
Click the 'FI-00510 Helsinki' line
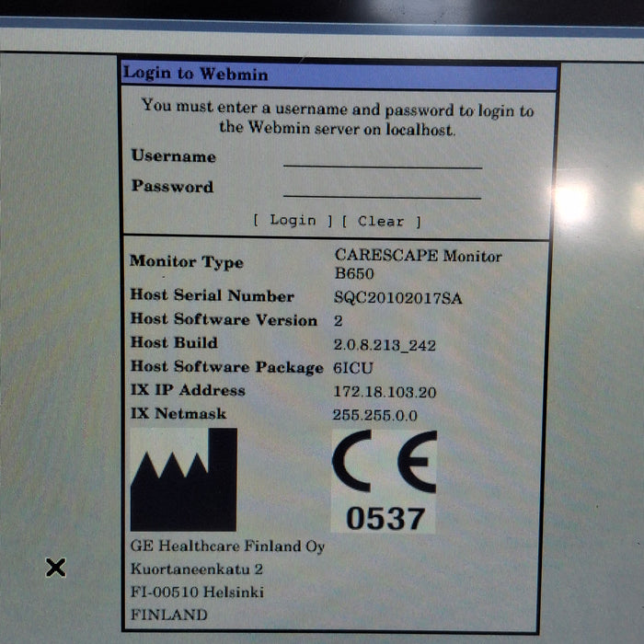coord(197,592)
